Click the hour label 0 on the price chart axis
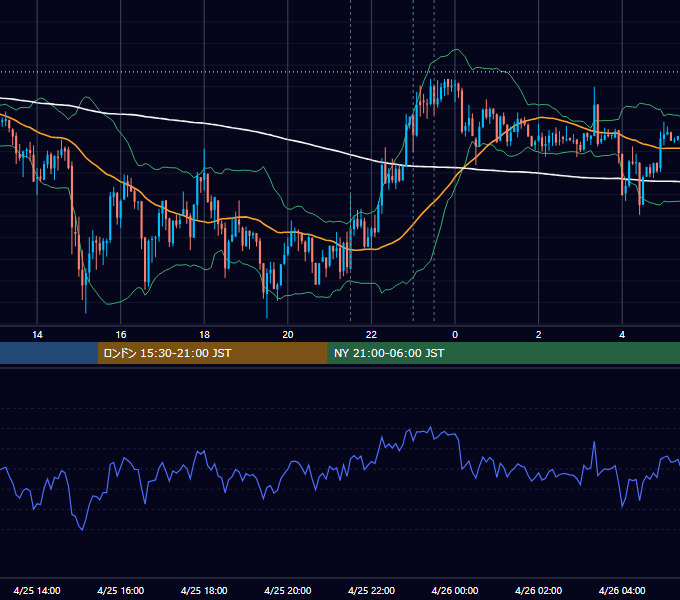Viewport: 680px width, 600px height. tap(455, 335)
